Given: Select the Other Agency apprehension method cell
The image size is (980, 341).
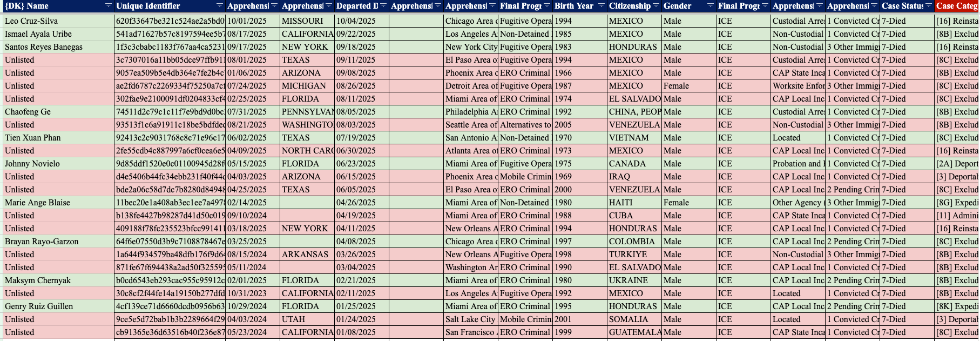Looking at the screenshot, I should pos(798,203).
